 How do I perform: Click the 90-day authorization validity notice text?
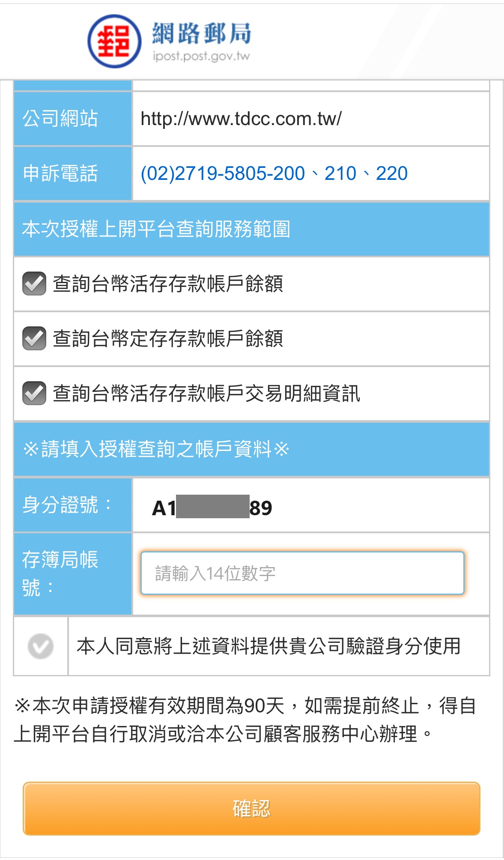coord(245,720)
